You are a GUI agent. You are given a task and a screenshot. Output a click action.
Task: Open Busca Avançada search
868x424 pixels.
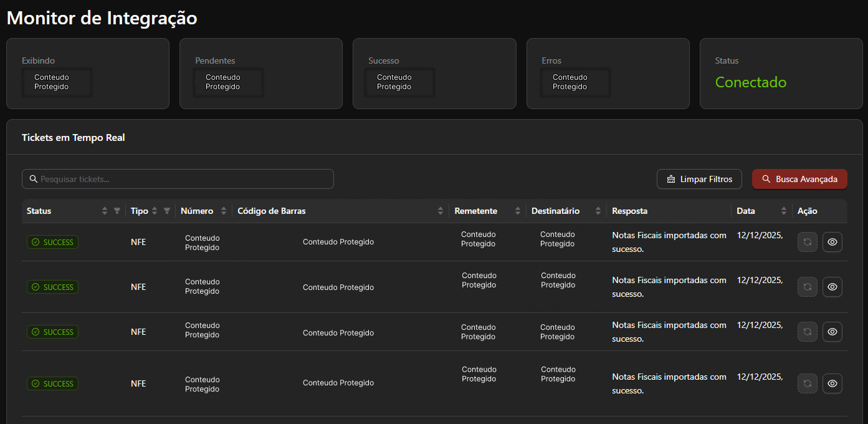tap(799, 179)
